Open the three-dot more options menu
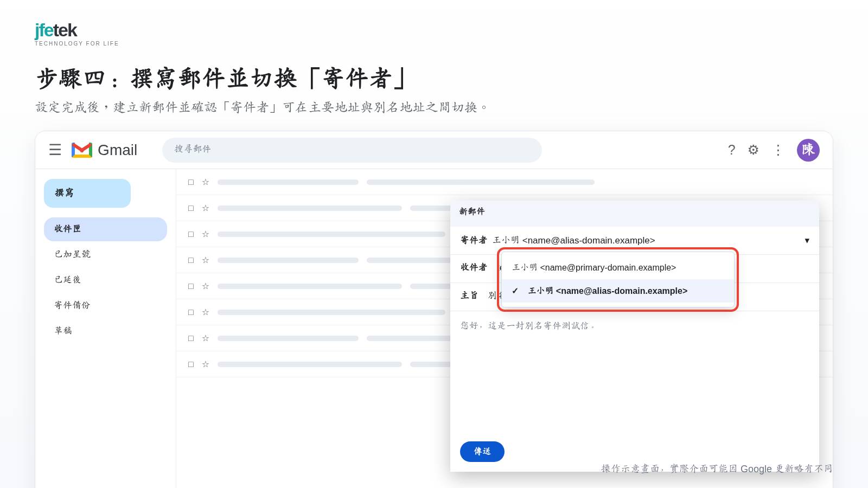Image resolution: width=868 pixels, height=488 pixels. [778, 150]
